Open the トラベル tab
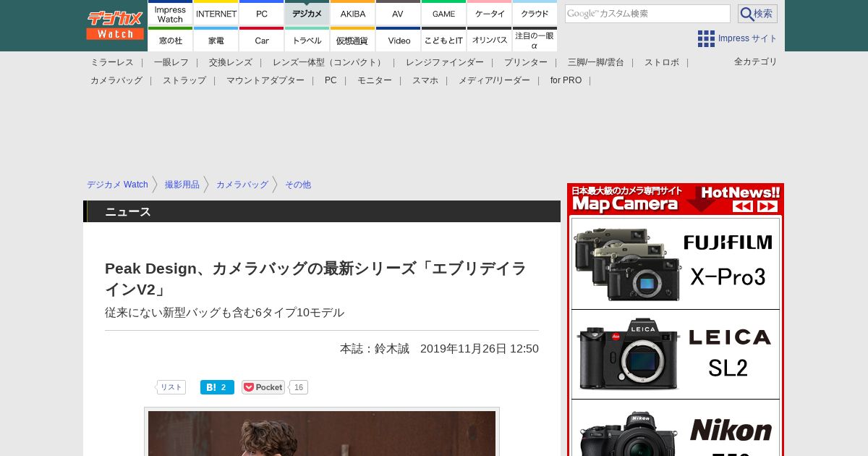 point(307,40)
